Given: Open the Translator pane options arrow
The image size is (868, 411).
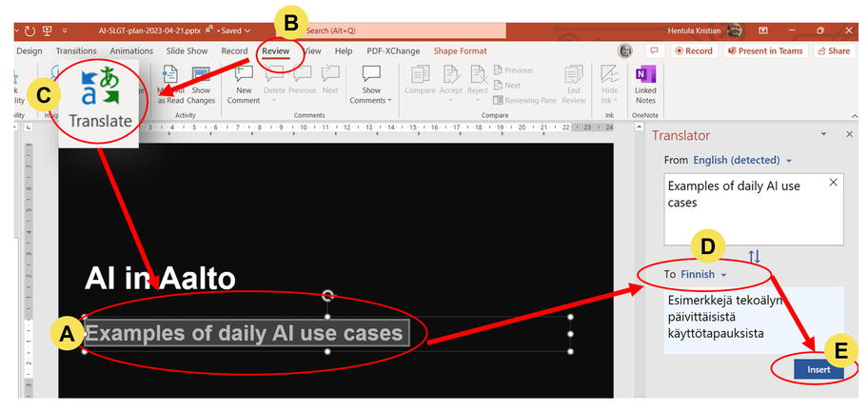Looking at the screenshot, I should [x=823, y=135].
